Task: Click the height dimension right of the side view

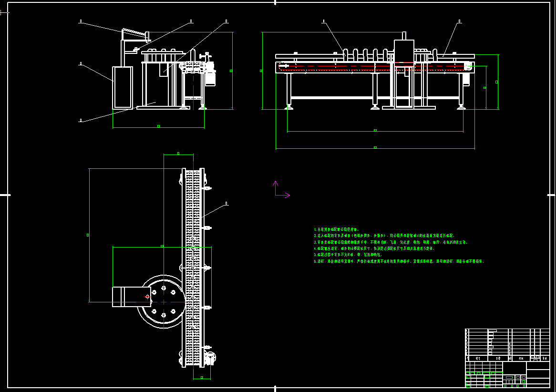Action: (x=231, y=71)
